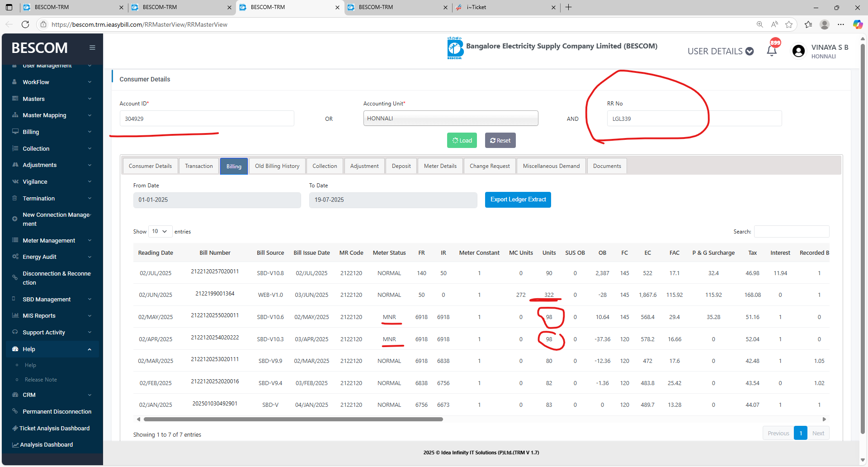Click the browser profile icon
This screenshot has height=467, width=868.
point(825,24)
